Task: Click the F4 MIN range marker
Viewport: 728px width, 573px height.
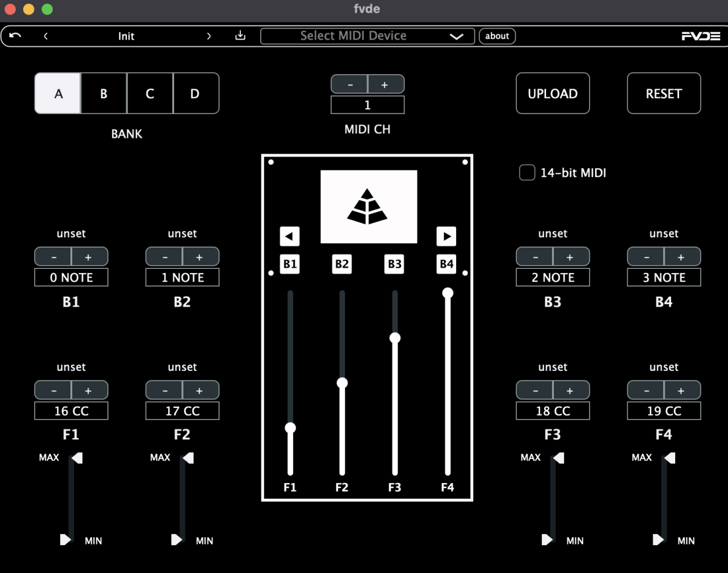Action: [658, 540]
